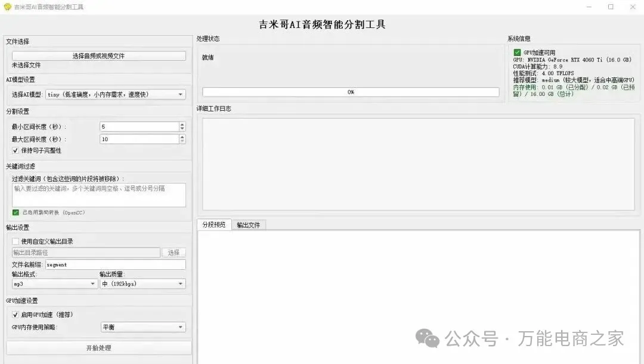Image resolution: width=644 pixels, height=364 pixels.
Task: Click the 0% processing progress bar
Action: coord(351,92)
